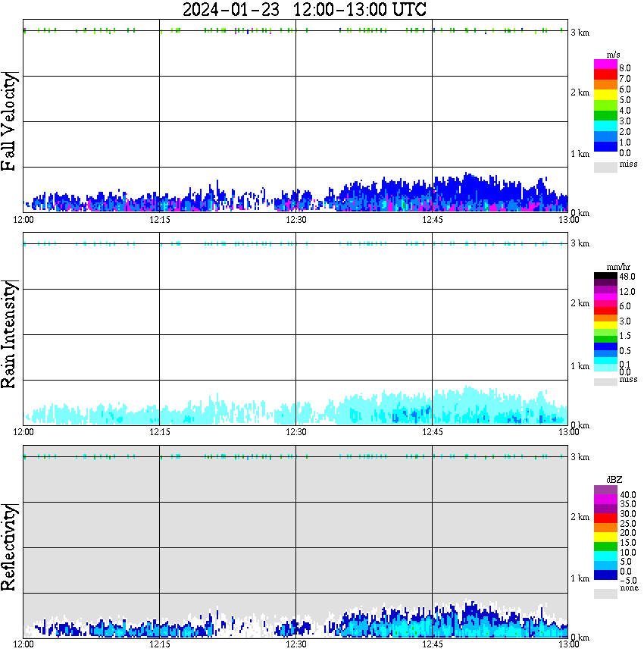
Task: Click the 12:45 tick under Rain Intensity panel
Action: (x=432, y=432)
